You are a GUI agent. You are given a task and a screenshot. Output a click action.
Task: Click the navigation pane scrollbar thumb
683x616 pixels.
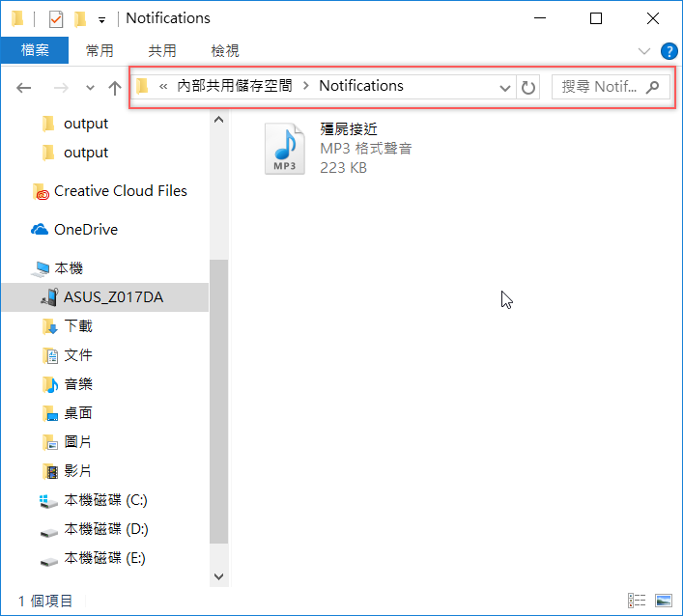tap(218, 402)
